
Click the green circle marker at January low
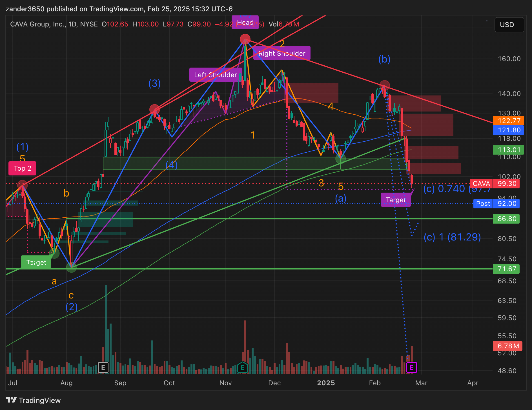point(341,159)
